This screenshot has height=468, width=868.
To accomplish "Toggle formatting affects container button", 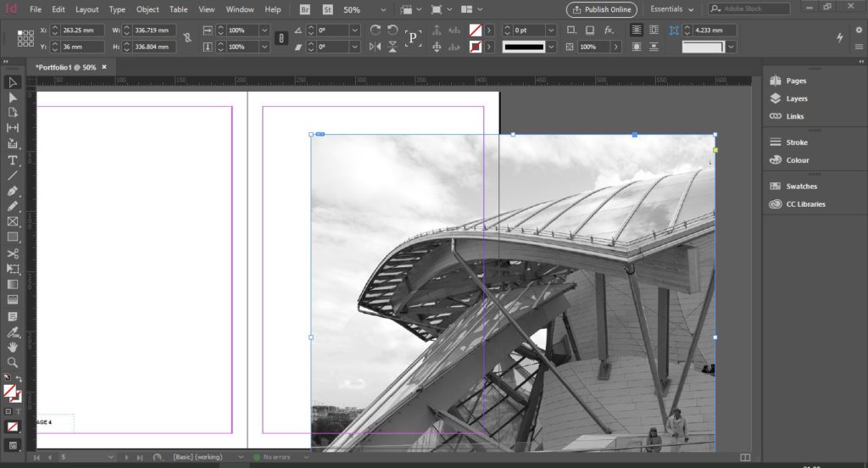I will (8, 411).
